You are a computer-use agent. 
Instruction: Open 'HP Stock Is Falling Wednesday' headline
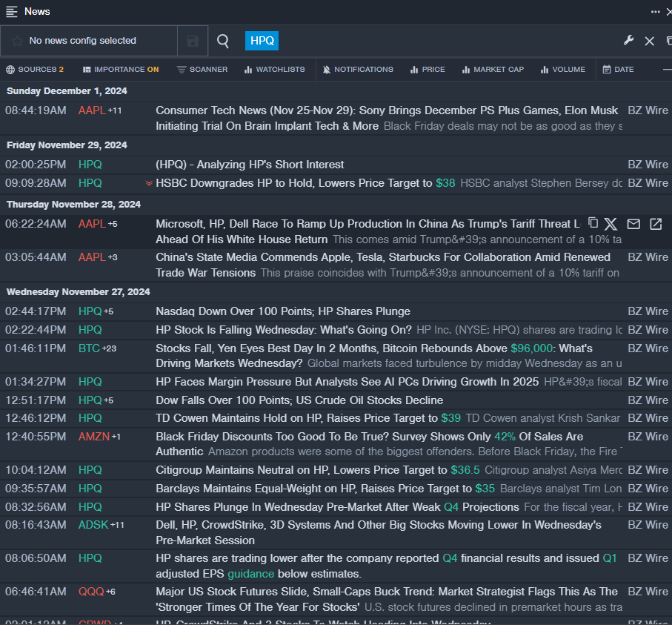point(283,329)
